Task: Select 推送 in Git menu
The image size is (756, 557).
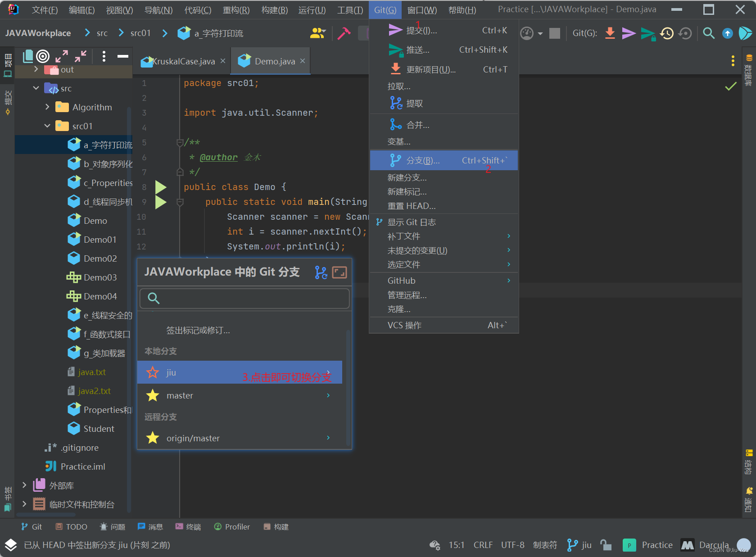Action: pos(444,50)
